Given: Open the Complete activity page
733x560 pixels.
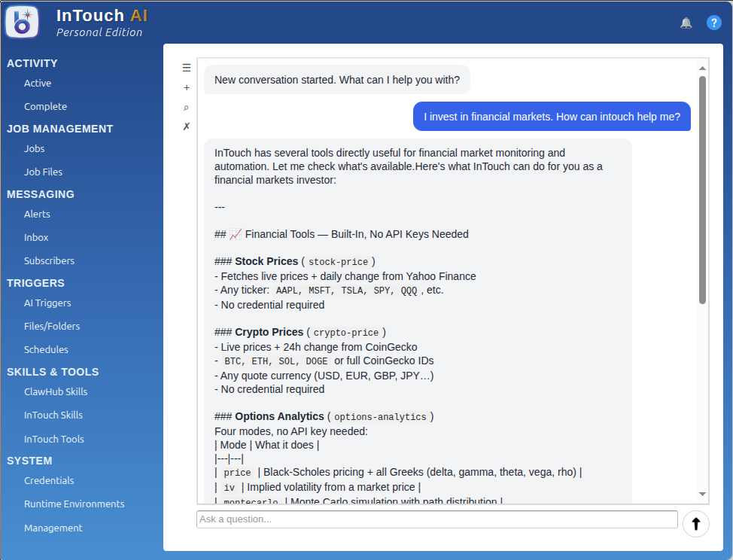Looking at the screenshot, I should click(x=45, y=107).
